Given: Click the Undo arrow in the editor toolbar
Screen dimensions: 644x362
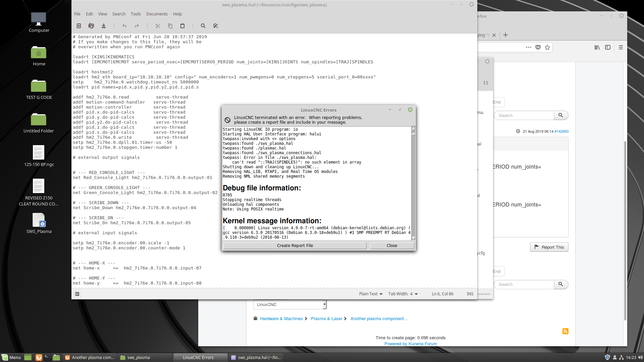Looking at the screenshot, I should (x=124, y=26).
